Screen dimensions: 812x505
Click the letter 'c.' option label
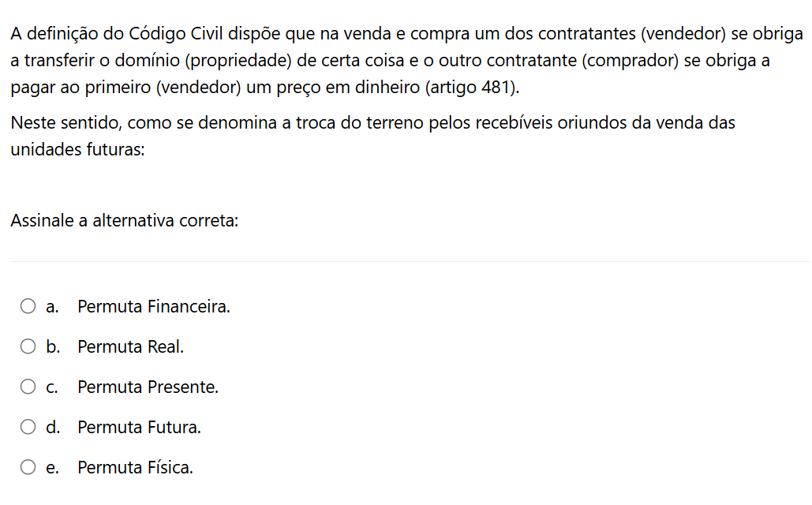pyautogui.click(x=52, y=387)
